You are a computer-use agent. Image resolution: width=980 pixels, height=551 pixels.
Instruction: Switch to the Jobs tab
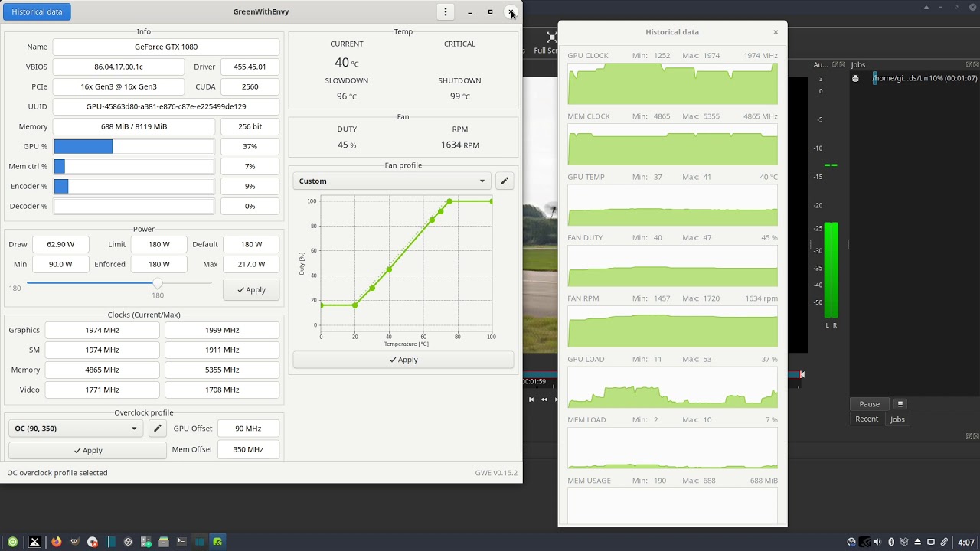click(x=897, y=419)
